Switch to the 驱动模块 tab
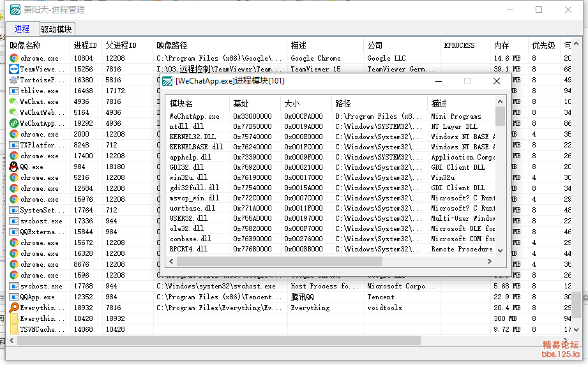Image resolution: width=588 pixels, height=365 pixels. pos(57,29)
